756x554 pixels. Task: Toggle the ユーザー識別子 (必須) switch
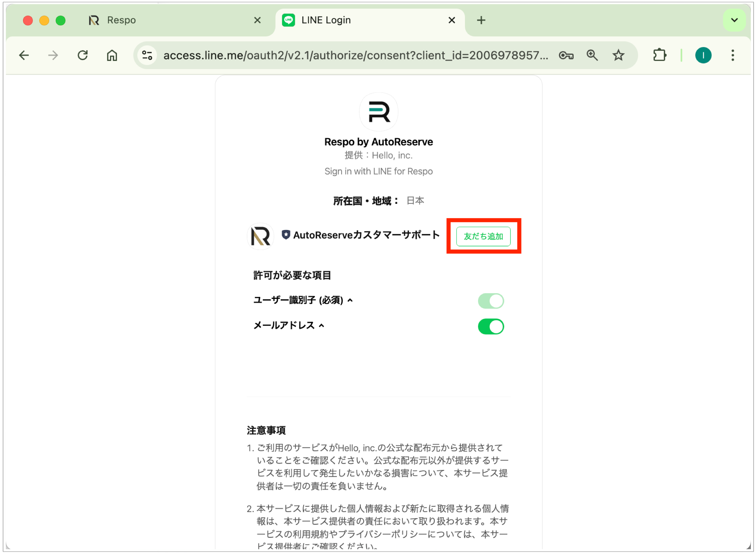(490, 301)
